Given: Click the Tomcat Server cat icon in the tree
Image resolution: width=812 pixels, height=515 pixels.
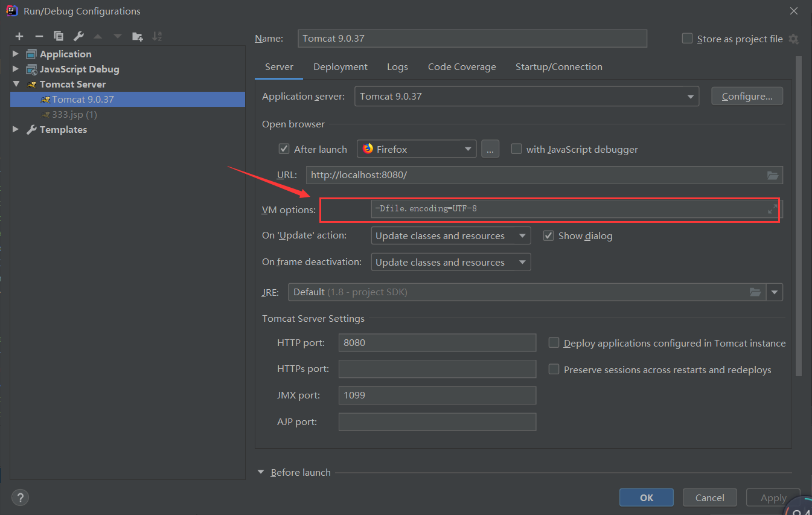Looking at the screenshot, I should (x=32, y=84).
